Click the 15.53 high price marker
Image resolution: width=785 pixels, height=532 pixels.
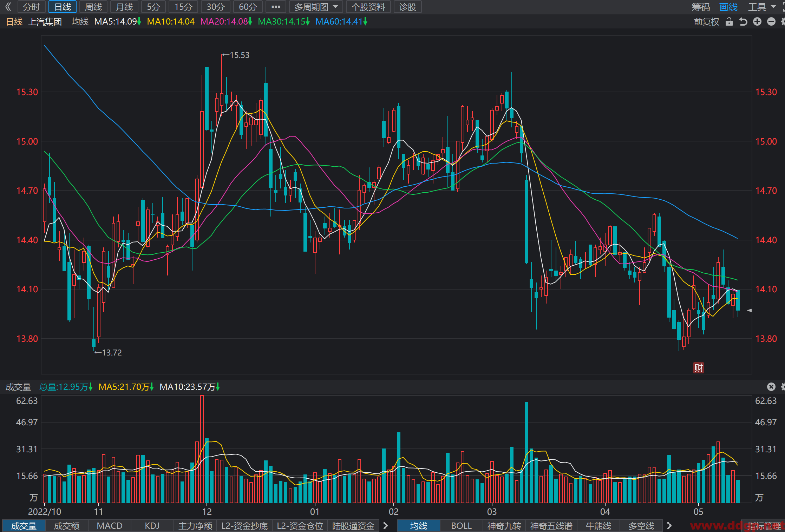pos(236,55)
